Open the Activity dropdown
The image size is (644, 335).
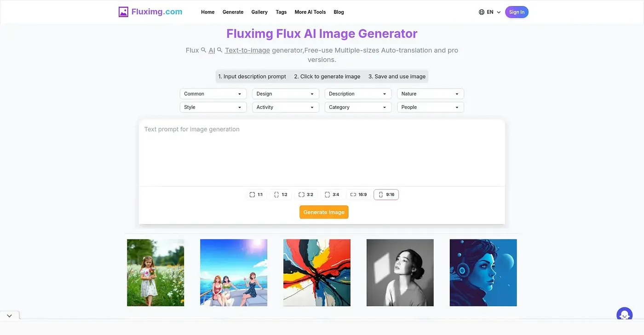[x=286, y=107]
